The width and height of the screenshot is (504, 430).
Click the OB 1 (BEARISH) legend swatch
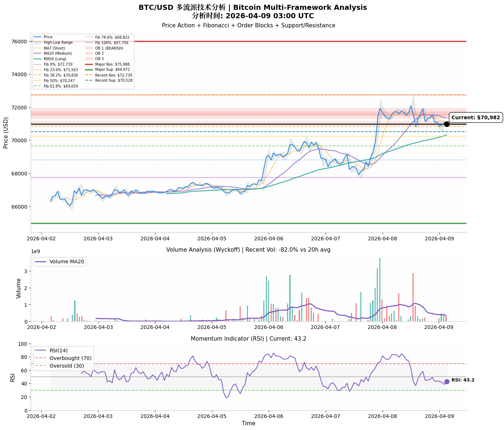(89, 48)
